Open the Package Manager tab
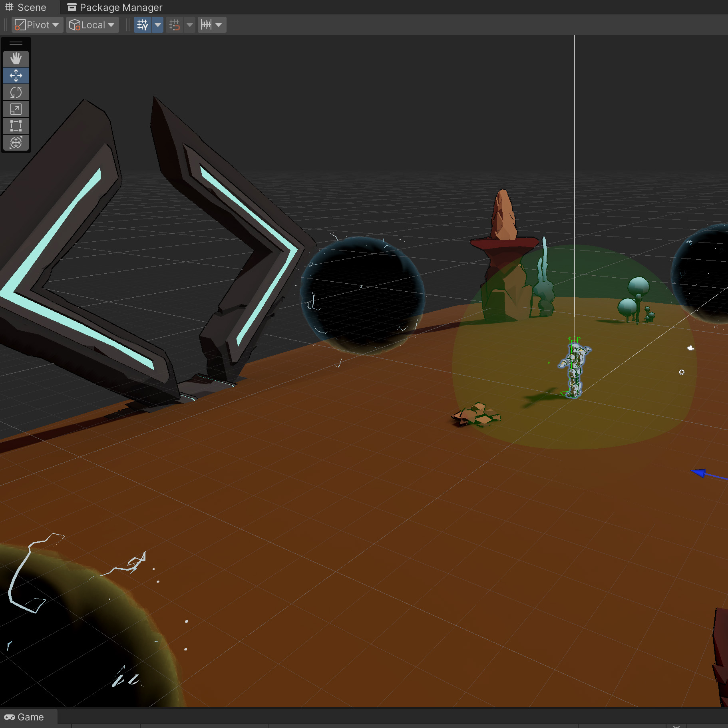Image resolution: width=728 pixels, height=728 pixels. [x=115, y=7]
